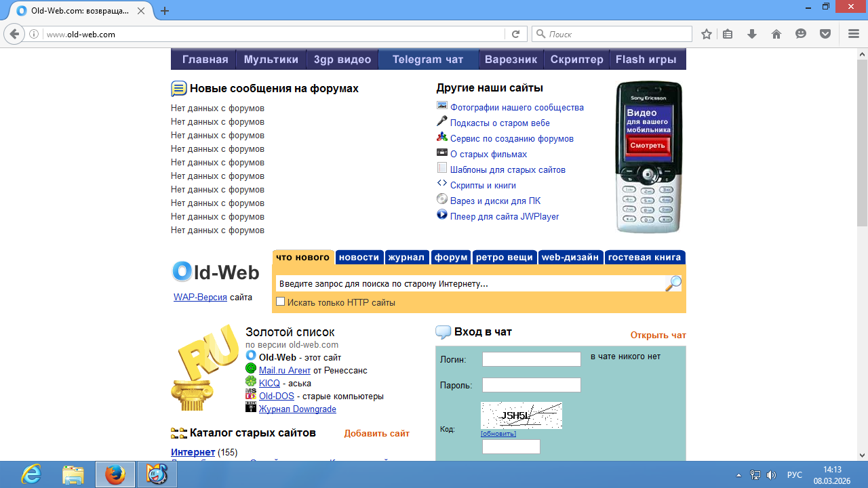This screenshot has height=488, width=868.
Task: Click the "Добавить сайт" link
Action: pos(376,433)
